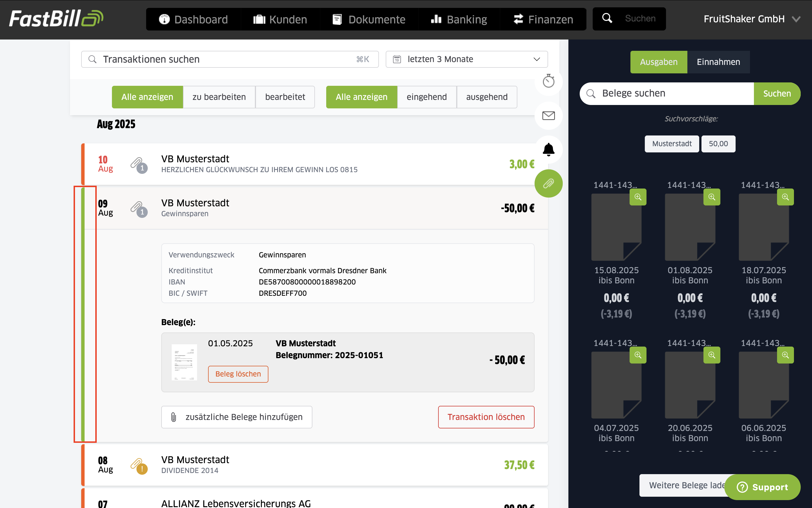Open the Dokumente menu
Screen dimensions: 812x508
pyautogui.click(x=369, y=19)
